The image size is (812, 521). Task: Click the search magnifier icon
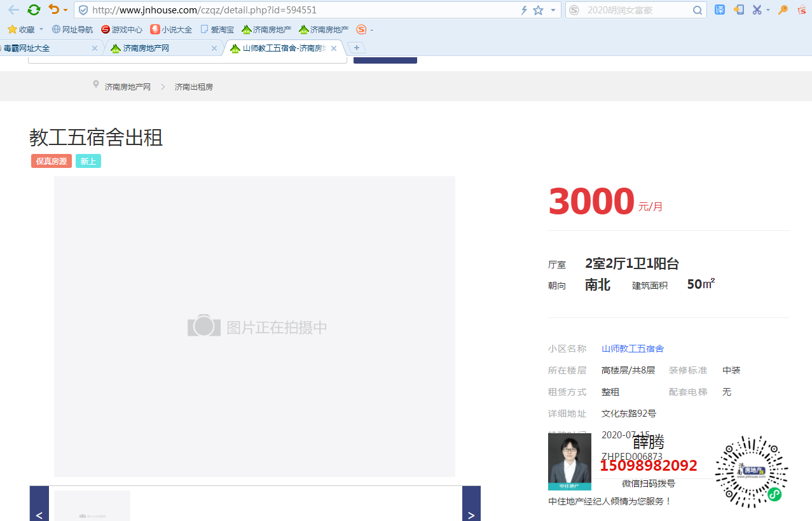point(698,10)
